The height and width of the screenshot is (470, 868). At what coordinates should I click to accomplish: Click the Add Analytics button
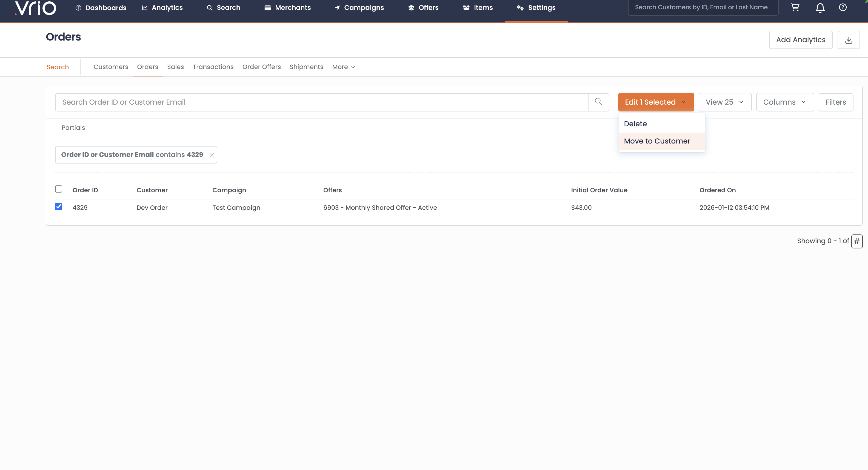pyautogui.click(x=801, y=40)
